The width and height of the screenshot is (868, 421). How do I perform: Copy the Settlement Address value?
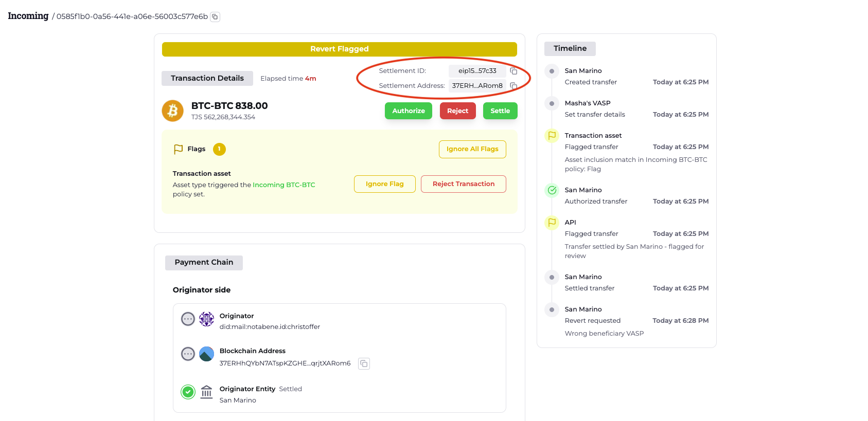coord(513,86)
